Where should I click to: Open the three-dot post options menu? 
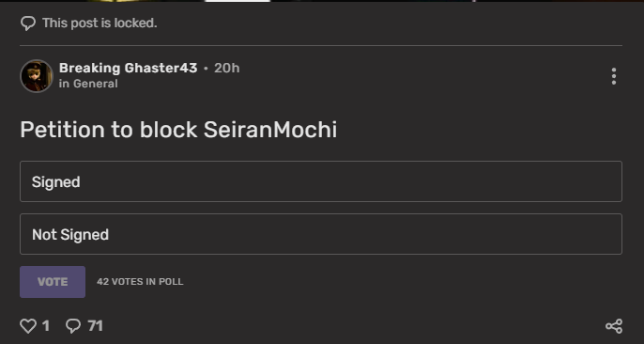point(614,76)
